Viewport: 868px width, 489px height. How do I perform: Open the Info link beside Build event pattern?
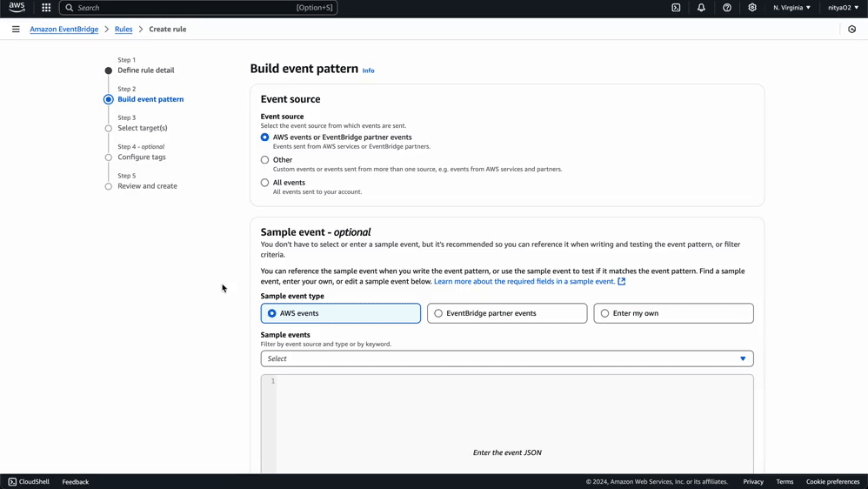tap(368, 70)
